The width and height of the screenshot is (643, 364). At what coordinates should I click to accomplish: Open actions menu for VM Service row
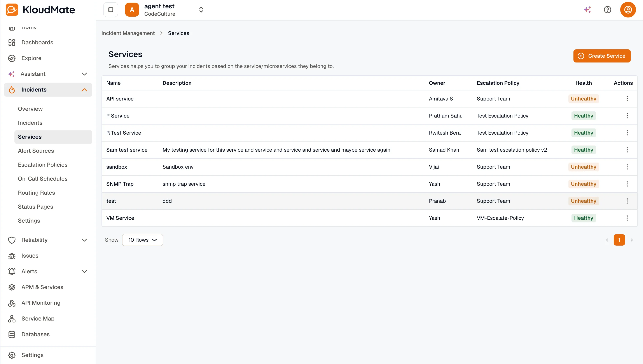pos(627,218)
